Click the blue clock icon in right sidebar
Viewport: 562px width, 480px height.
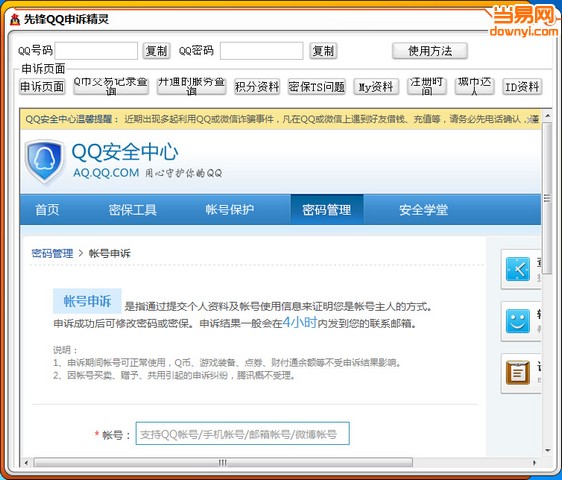(518, 269)
